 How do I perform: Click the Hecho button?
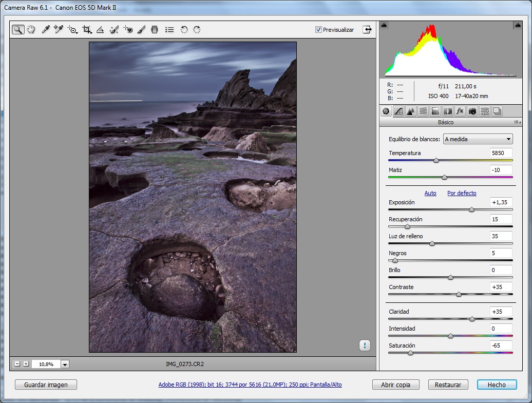pos(497,385)
